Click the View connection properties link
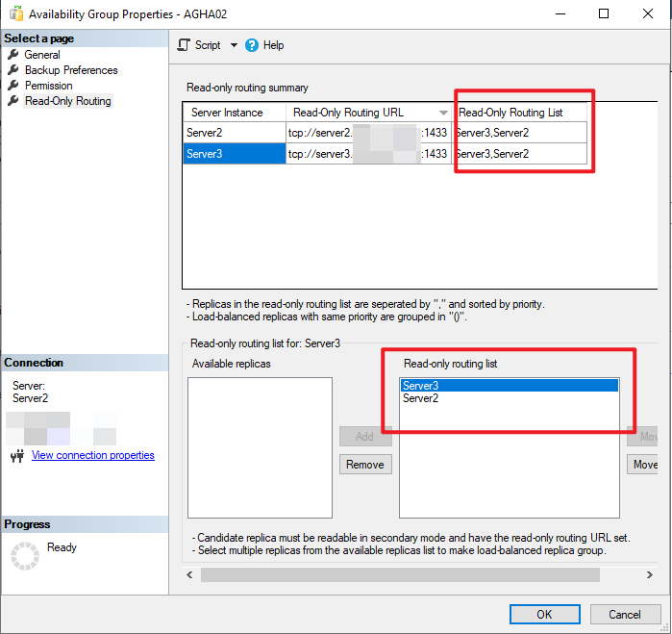The height and width of the screenshot is (634, 672). click(93, 455)
